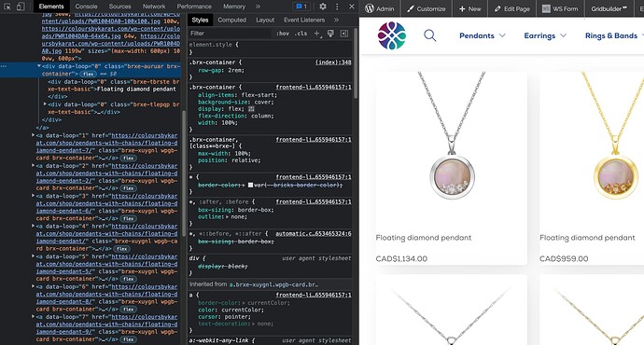Click the site search magnifier icon
644x345 pixels.
coord(430,35)
